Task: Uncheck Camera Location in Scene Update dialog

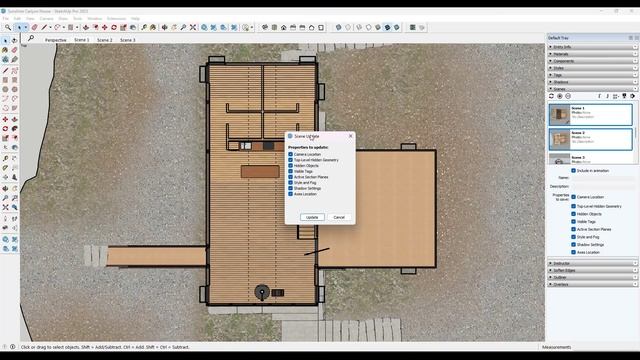Action: (x=291, y=154)
